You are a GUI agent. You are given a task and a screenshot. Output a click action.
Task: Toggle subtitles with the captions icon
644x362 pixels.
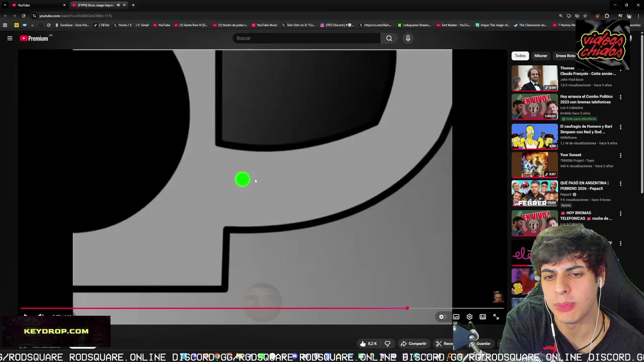(x=456, y=317)
